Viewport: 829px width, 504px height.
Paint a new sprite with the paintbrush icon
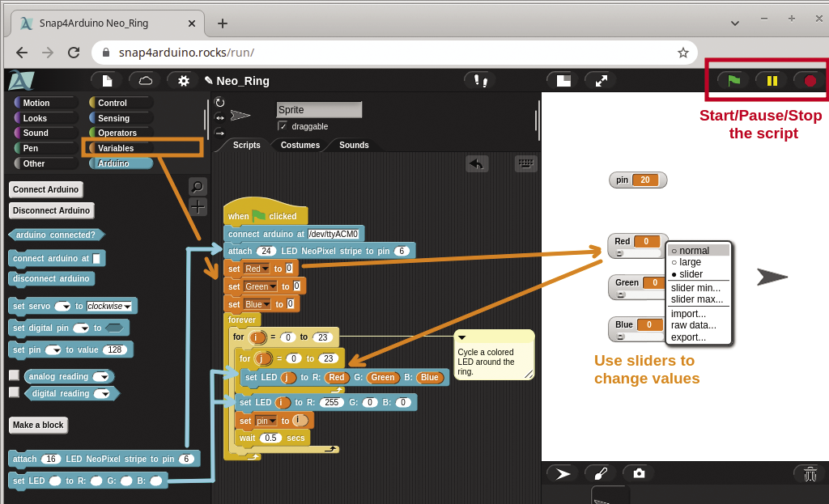(599, 473)
